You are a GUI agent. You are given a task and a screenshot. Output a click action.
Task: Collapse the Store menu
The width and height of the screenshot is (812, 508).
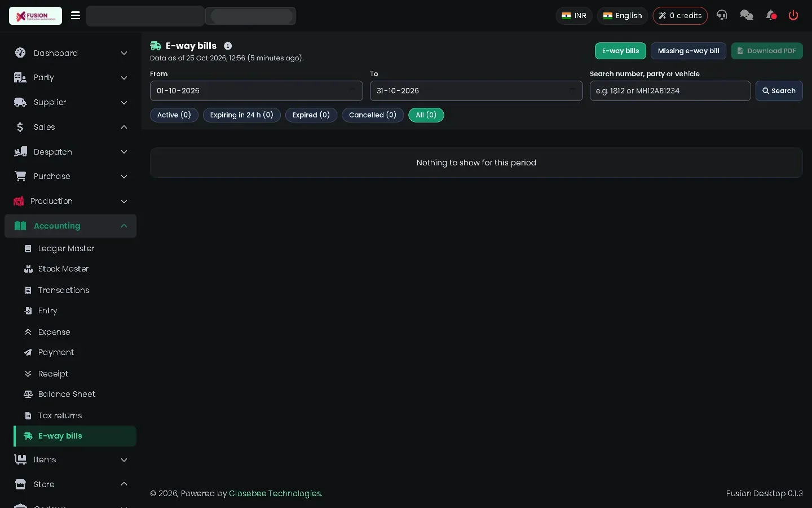point(70,484)
